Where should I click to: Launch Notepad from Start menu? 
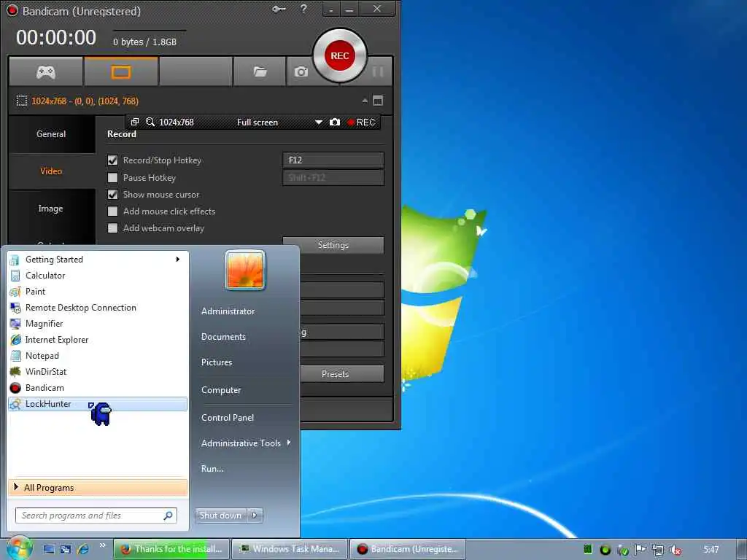coord(98,356)
